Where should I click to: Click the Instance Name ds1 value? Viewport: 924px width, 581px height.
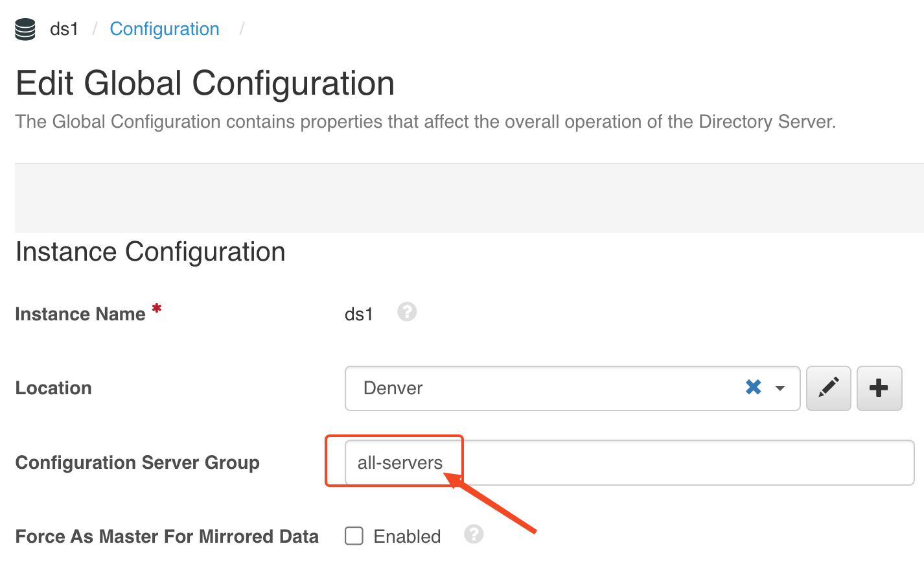click(x=358, y=314)
